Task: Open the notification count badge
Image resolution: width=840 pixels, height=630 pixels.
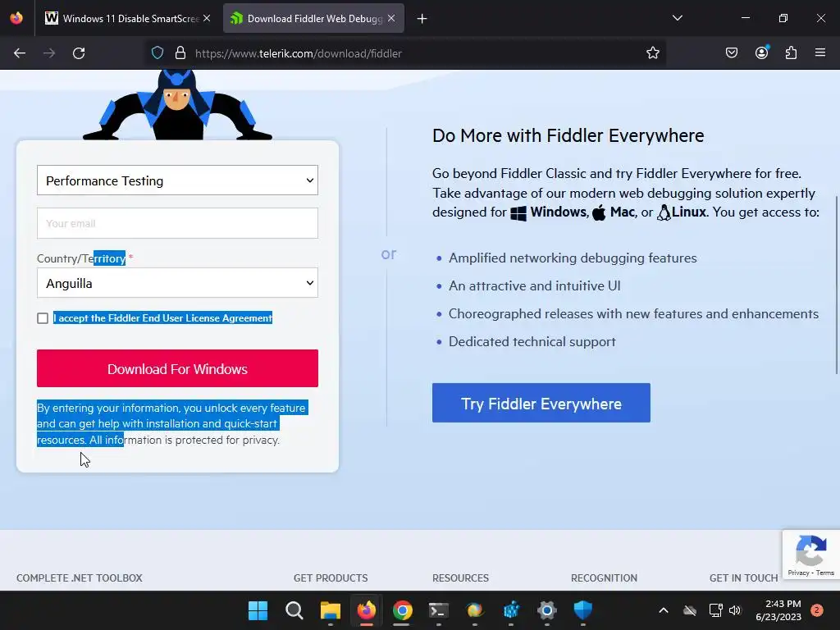Action: click(x=817, y=610)
